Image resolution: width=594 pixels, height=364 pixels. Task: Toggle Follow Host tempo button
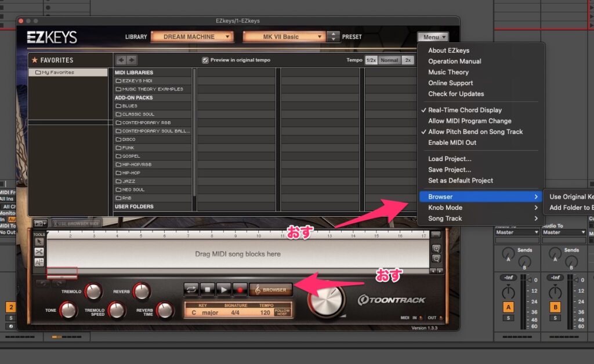pyautogui.click(x=282, y=312)
